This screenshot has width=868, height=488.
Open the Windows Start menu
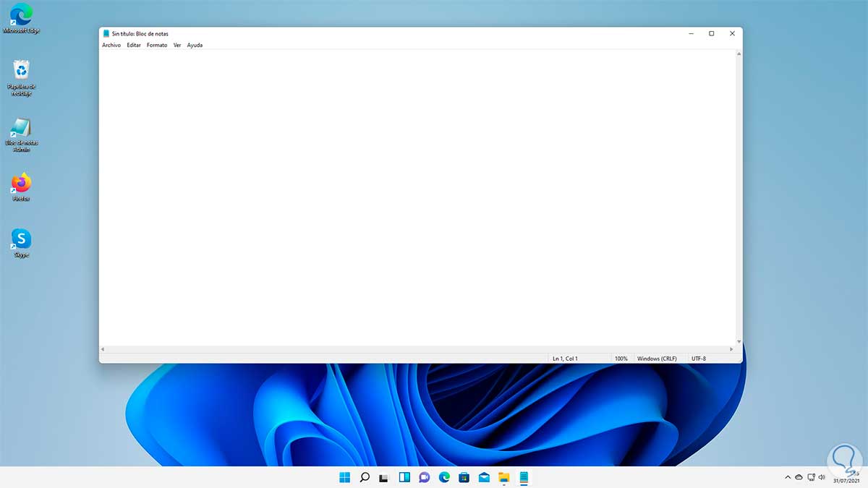coord(345,477)
